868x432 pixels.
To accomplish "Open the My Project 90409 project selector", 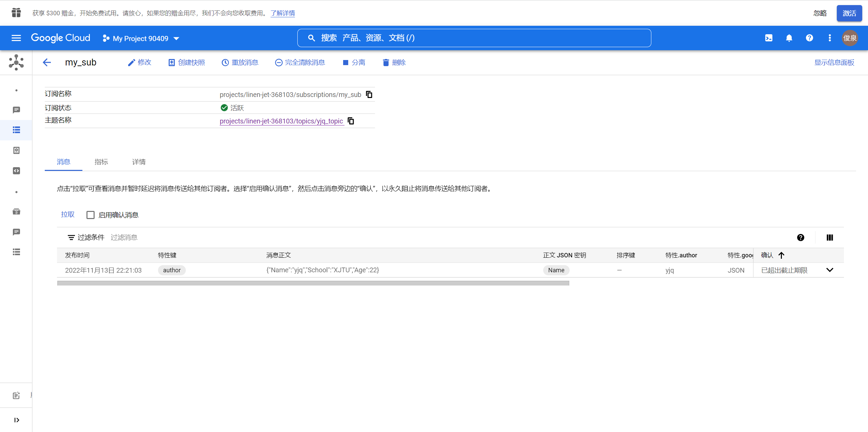I will tap(141, 38).
